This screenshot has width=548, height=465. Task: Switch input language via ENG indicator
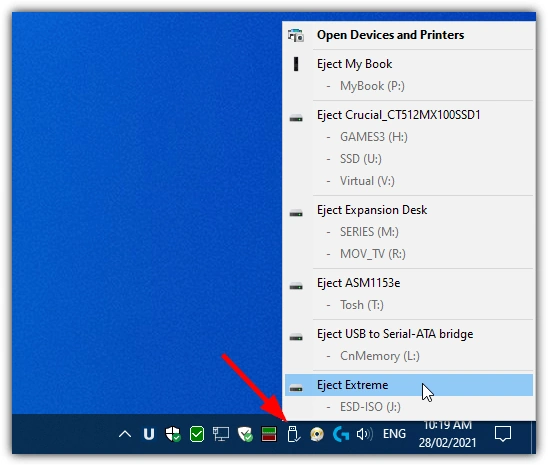click(x=394, y=434)
